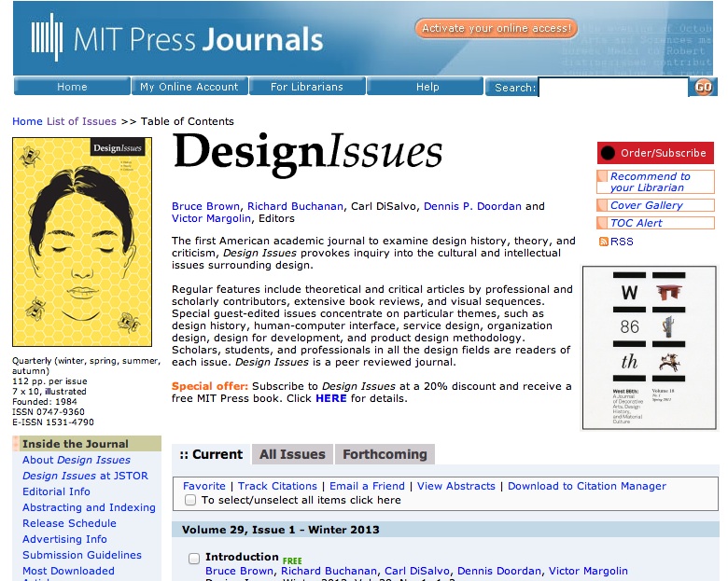This screenshot has width=728, height=581.
Task: Toggle the select/unselect all items checkbox
Action: click(x=190, y=500)
